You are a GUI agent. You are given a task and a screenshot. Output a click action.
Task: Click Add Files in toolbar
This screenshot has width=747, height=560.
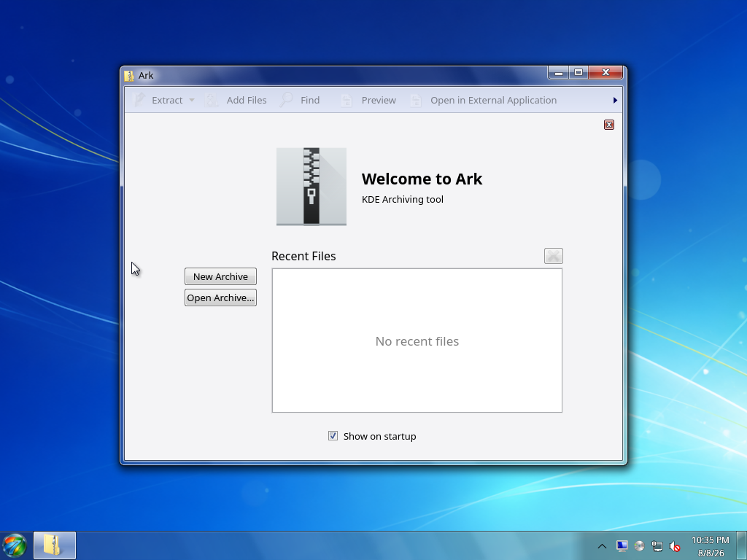(x=236, y=100)
